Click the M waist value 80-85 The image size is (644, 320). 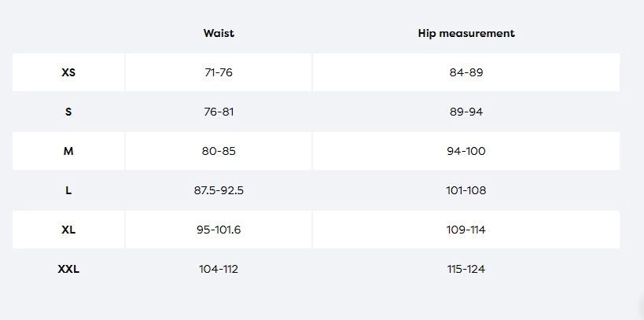click(219, 151)
